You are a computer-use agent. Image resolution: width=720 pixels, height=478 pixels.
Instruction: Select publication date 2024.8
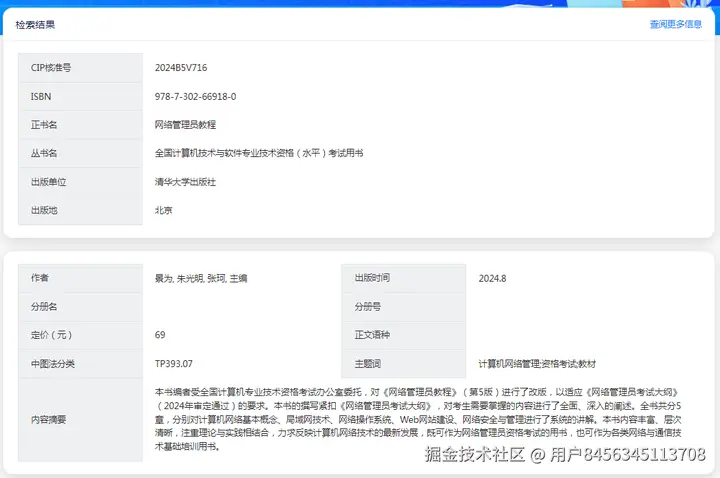pos(492,278)
